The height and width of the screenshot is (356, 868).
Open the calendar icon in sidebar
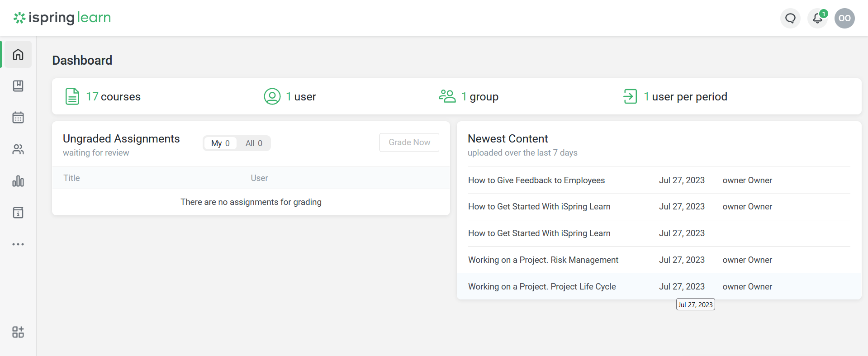pos(18,118)
